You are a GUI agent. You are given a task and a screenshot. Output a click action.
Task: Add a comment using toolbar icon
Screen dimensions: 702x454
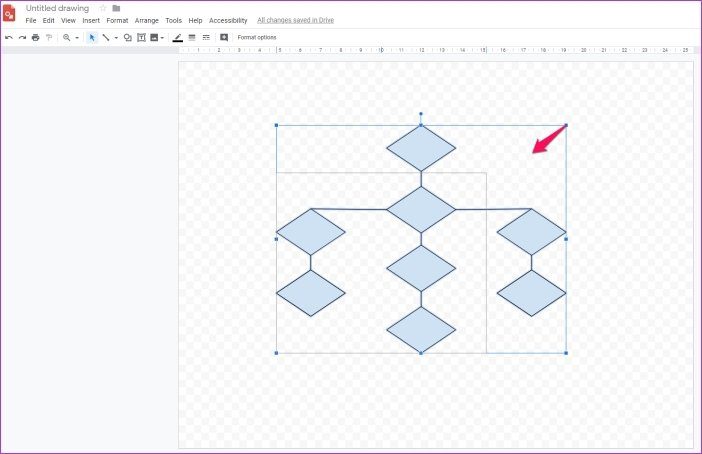click(224, 38)
